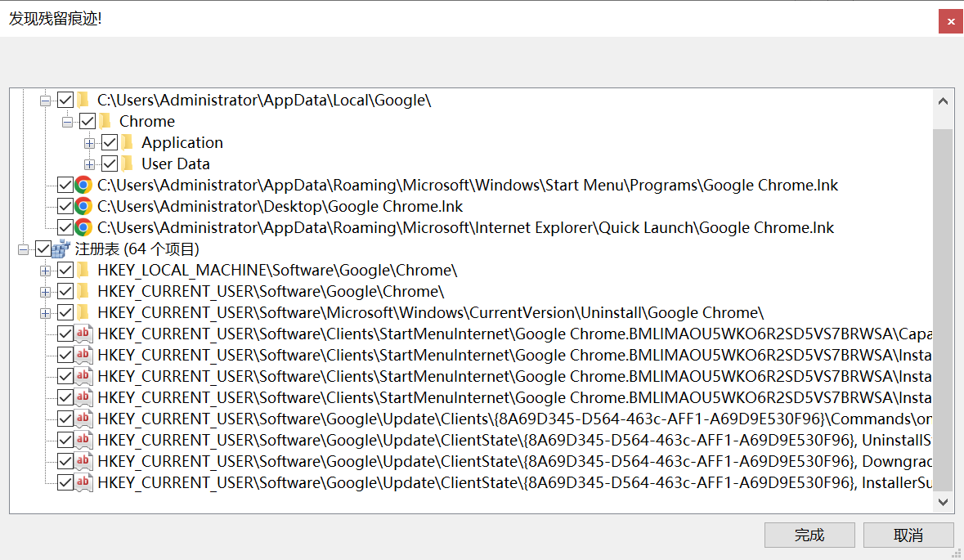The image size is (964, 560).
Task: Expand the Application folder node
Action: tap(90, 142)
